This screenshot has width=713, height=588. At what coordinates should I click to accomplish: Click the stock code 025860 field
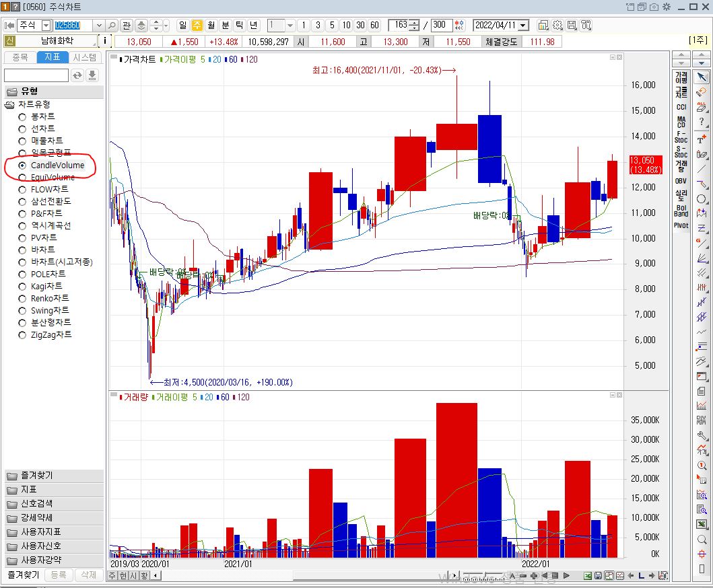pyautogui.click(x=73, y=26)
